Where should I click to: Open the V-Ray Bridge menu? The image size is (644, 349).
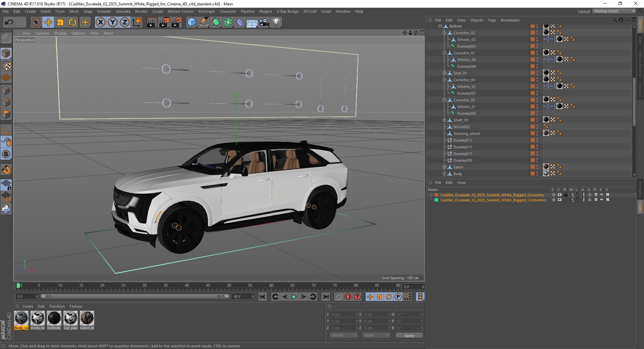[x=287, y=11]
